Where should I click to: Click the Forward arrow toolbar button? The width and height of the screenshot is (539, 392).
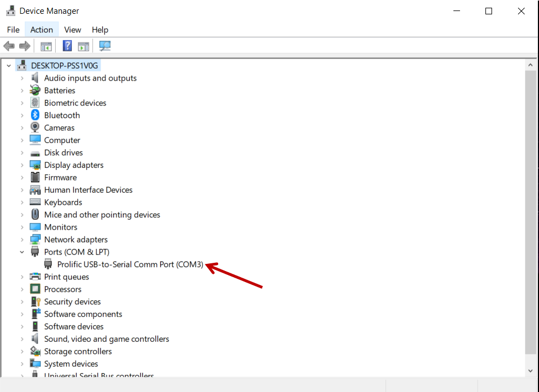point(24,46)
